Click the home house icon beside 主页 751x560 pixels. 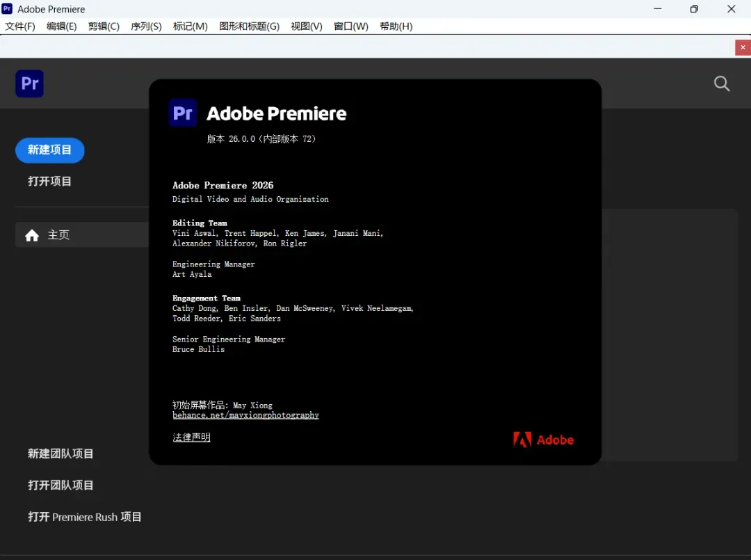coord(32,235)
